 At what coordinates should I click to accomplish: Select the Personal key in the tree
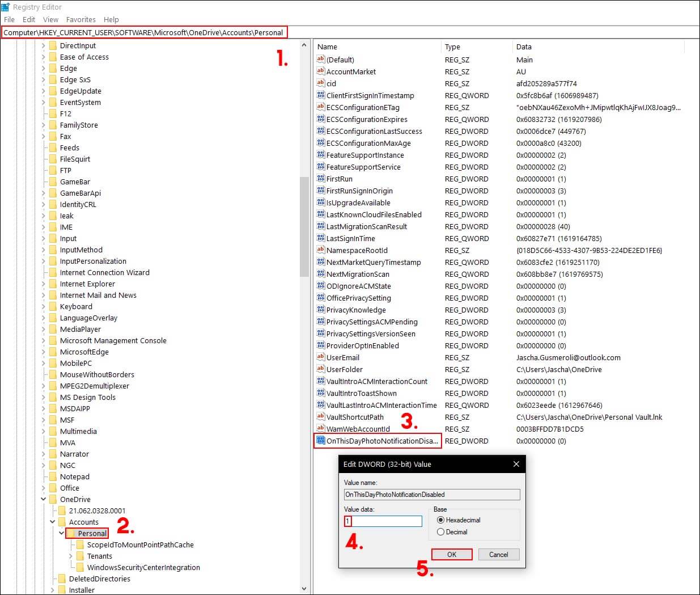pos(92,533)
